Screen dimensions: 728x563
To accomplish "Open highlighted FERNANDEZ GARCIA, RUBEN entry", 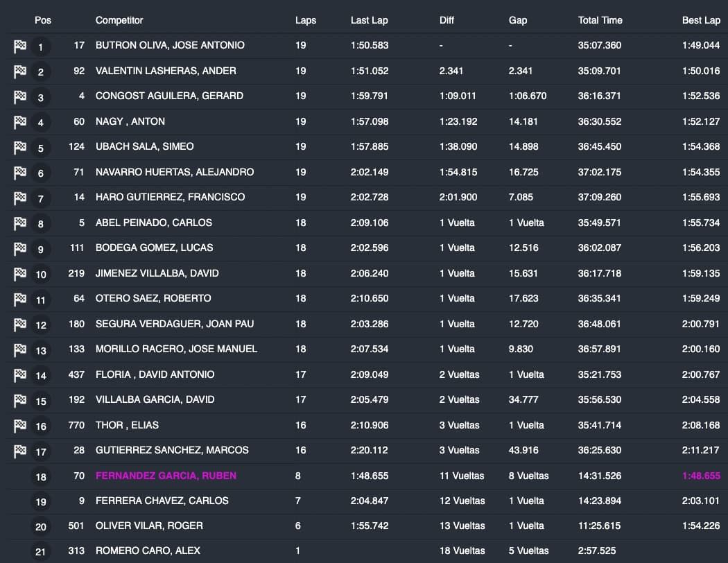I will (x=166, y=476).
